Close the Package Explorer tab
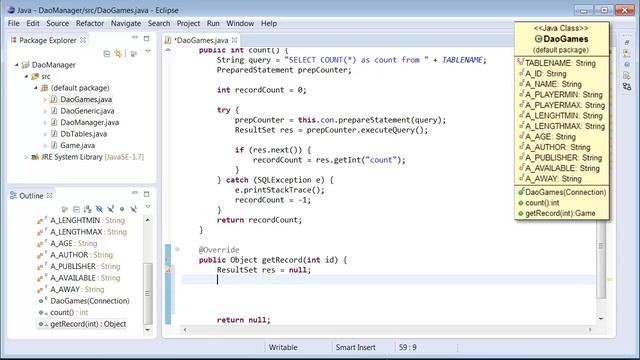The height and width of the screenshot is (360, 640). coord(83,40)
